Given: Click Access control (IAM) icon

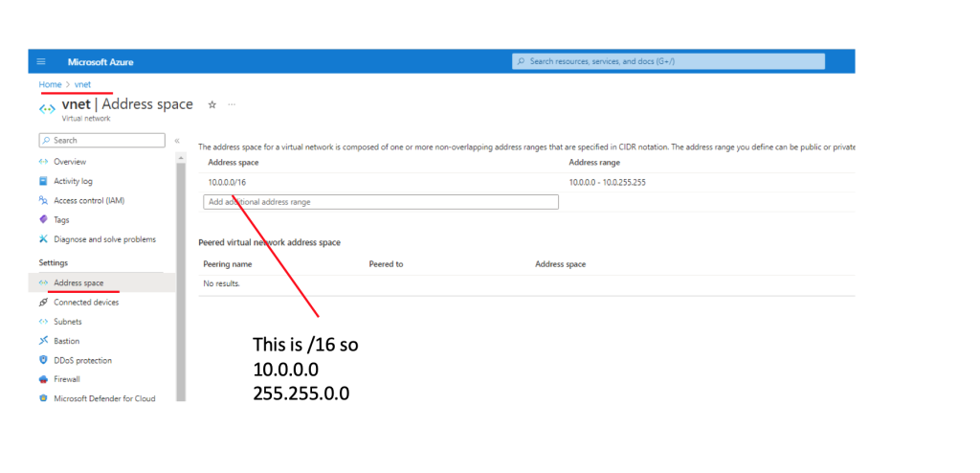Looking at the screenshot, I should 43,200.
